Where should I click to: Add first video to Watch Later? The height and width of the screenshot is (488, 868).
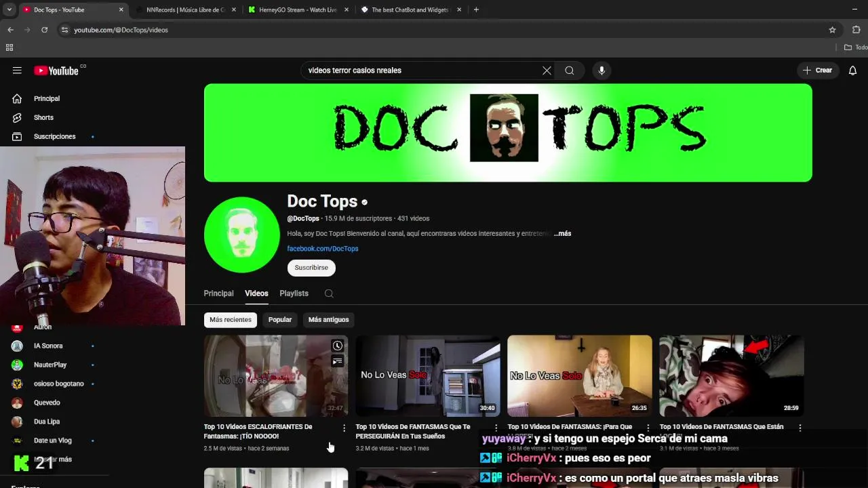[x=337, y=346]
